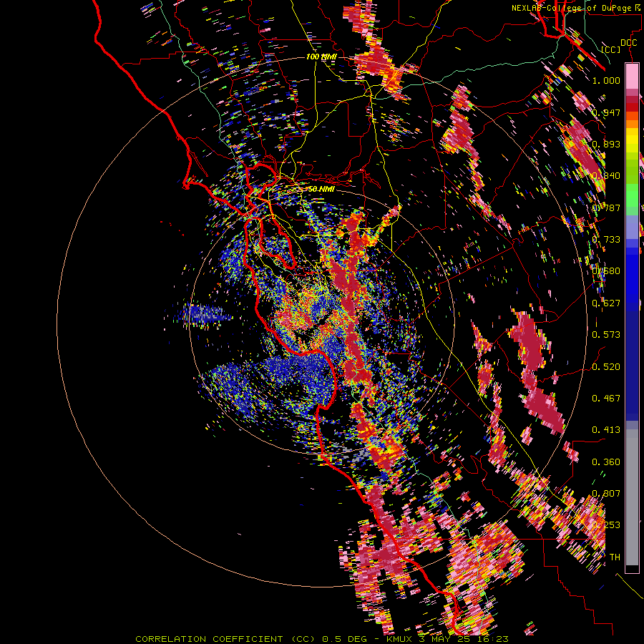Image resolution: width=644 pixels, height=644 pixels.
Task: Click the 50 NMI range ring label
Action: click(321, 189)
